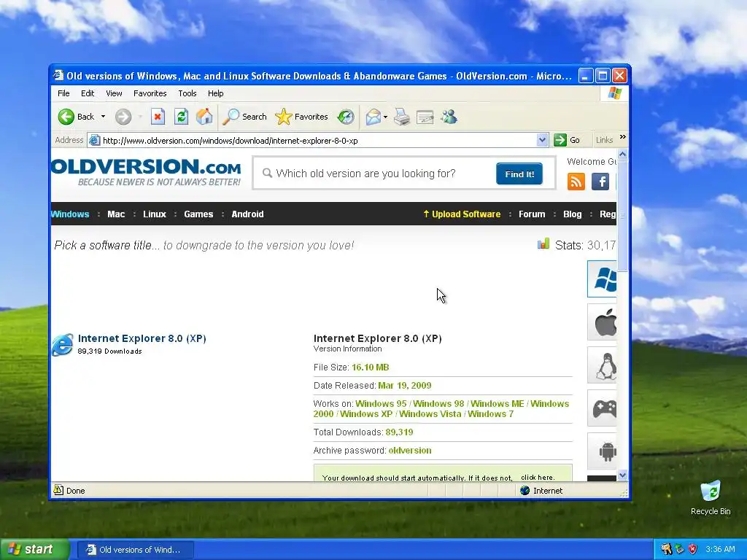Choose the Android robot platform icon

[602, 451]
